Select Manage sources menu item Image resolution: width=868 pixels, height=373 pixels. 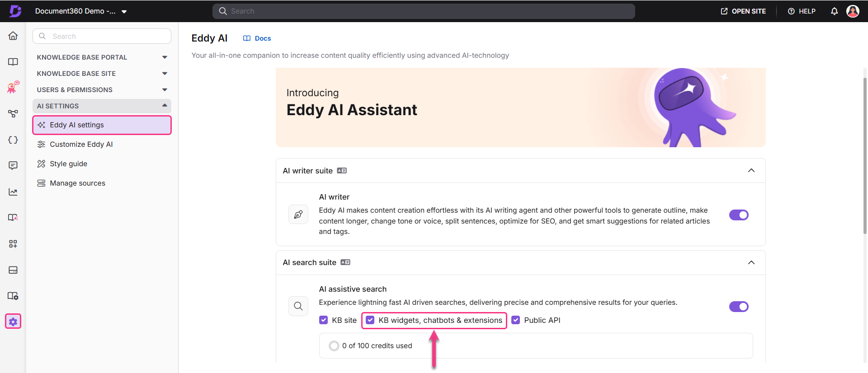(102, 183)
